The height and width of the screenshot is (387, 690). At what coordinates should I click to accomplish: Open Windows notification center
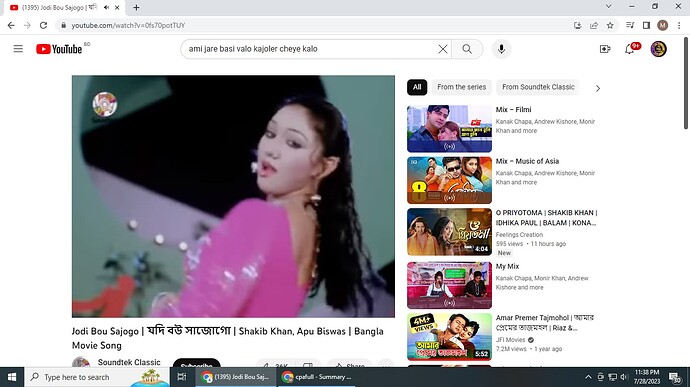[x=675, y=377]
